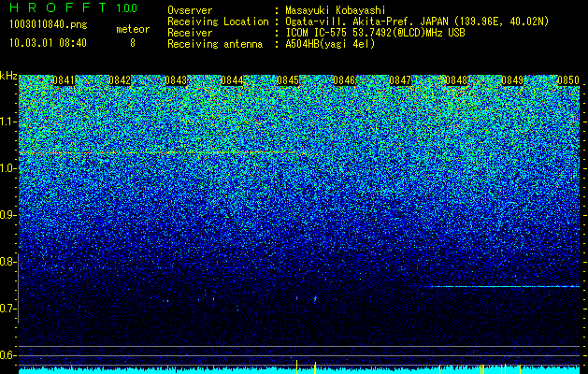The width and height of the screenshot is (588, 374).
Task: Select the file name 1003010840.png
Action: coord(49,25)
